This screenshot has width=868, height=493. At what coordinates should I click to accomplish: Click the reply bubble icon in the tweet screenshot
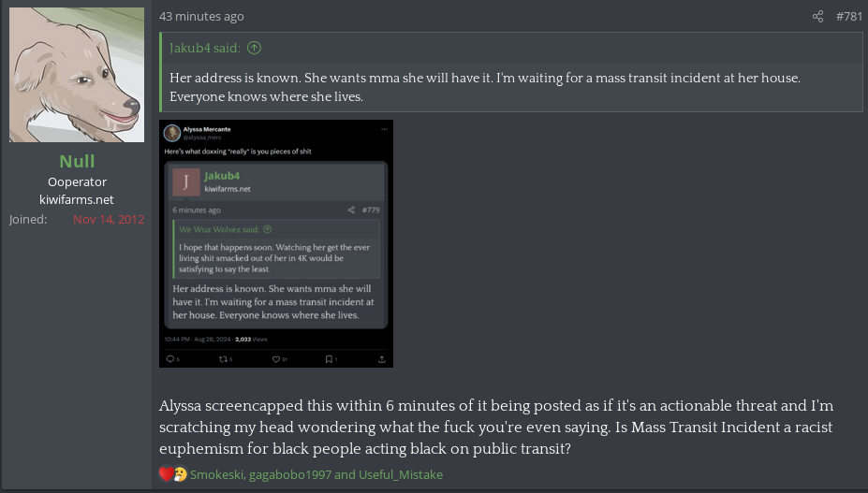(x=170, y=358)
